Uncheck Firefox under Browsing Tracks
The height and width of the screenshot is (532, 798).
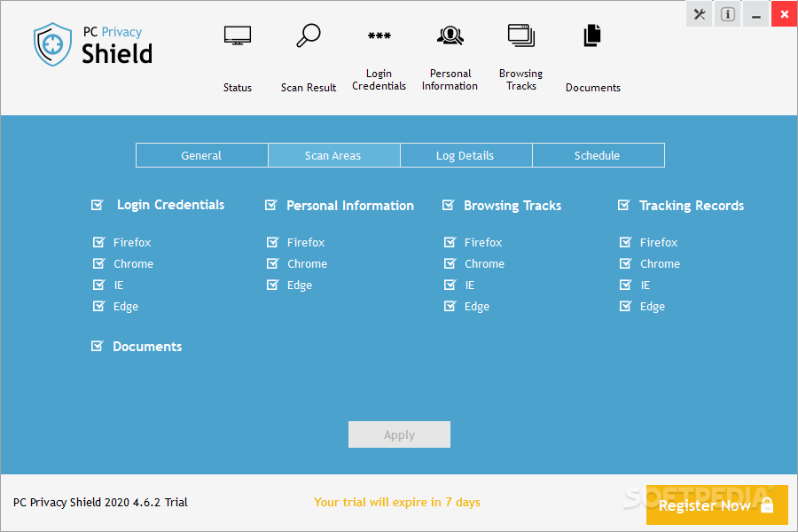[450, 242]
